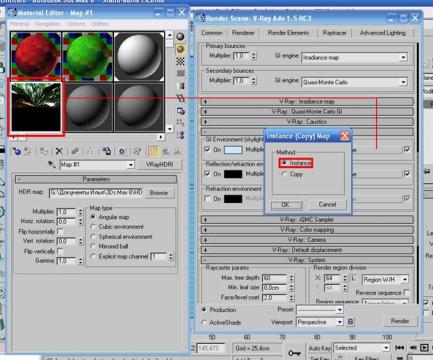Toggle Reflection/refraction environment On checkbox

click(207, 174)
